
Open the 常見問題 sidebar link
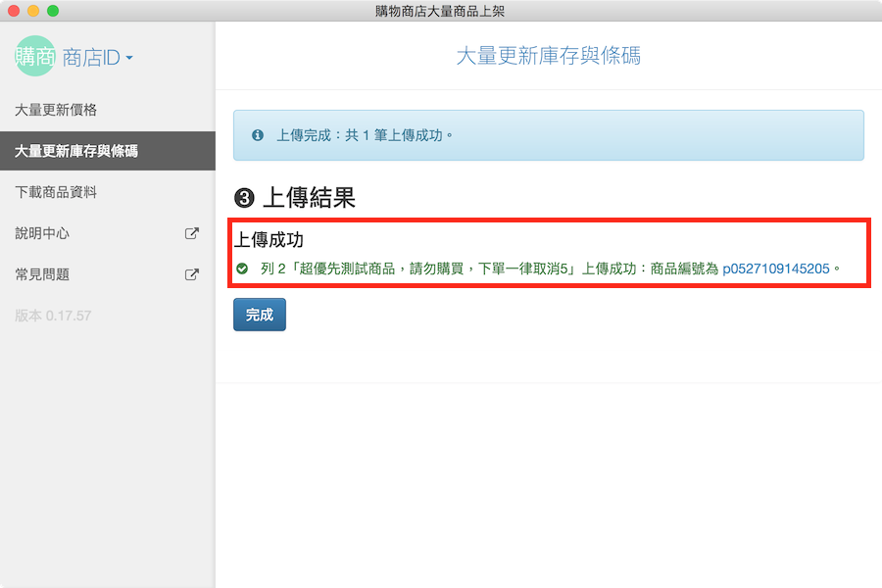click(42, 274)
